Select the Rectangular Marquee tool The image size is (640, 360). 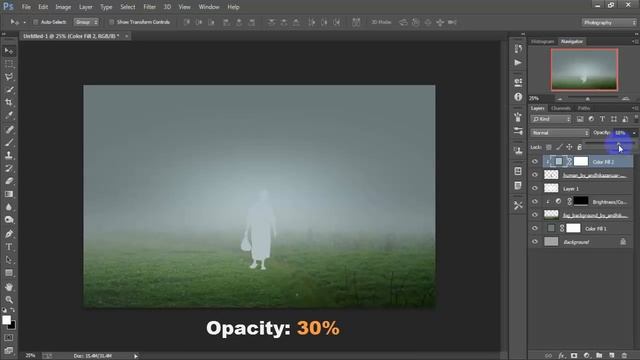point(9,64)
